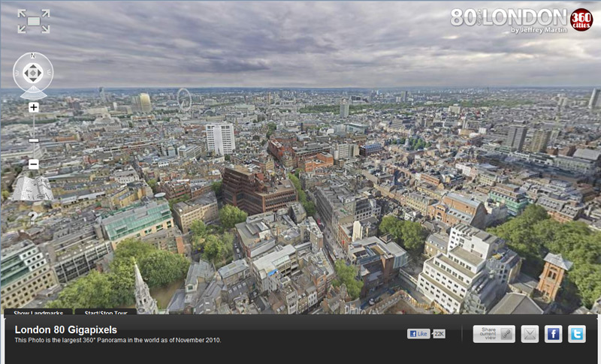Click the tall white tower building in panorama
The height and width of the screenshot is (364, 601).
pyautogui.click(x=220, y=138)
